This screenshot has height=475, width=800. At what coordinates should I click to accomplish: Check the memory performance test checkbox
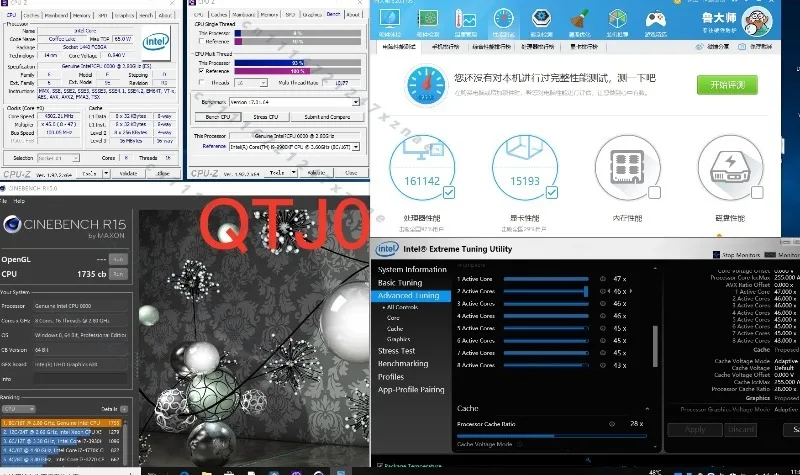[x=654, y=192]
